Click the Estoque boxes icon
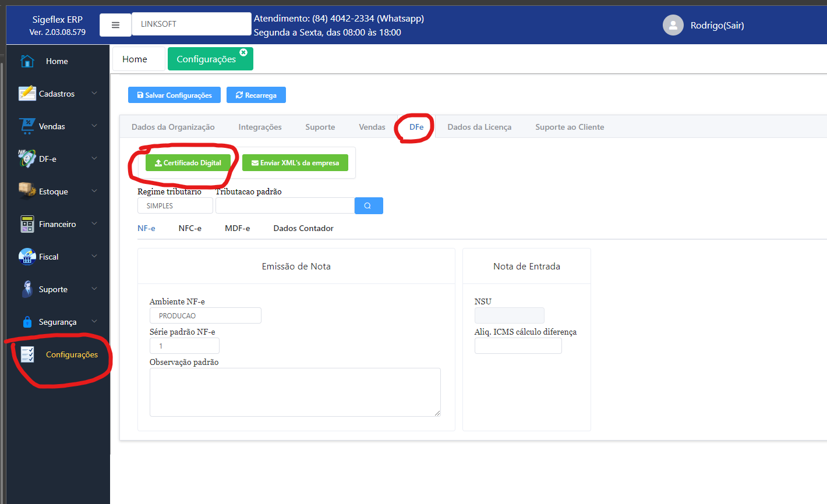This screenshot has height=504, width=827. click(27, 191)
